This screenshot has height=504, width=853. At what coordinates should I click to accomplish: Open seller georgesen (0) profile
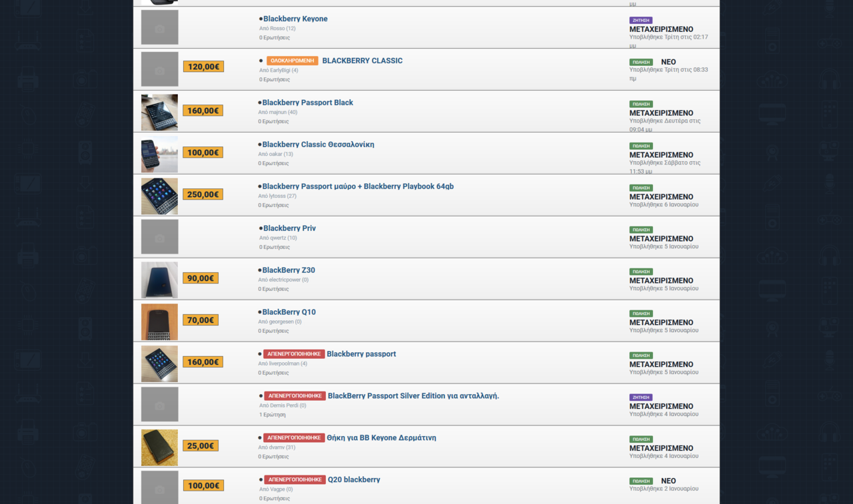(280, 322)
